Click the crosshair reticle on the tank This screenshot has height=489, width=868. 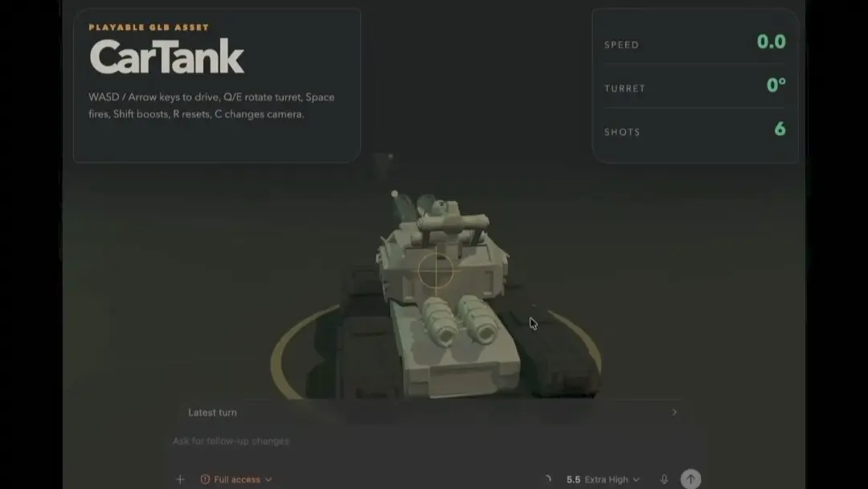tap(436, 271)
